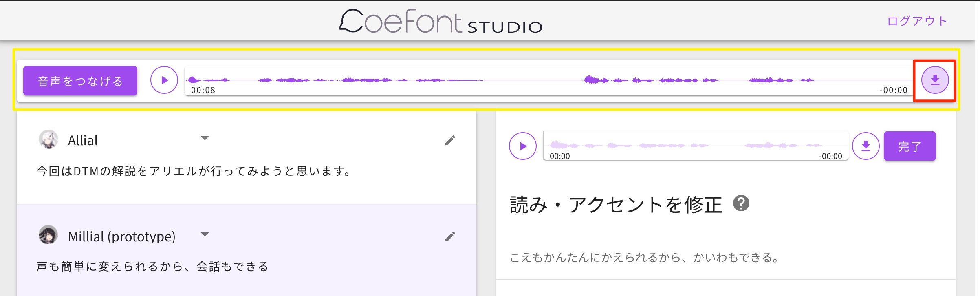
Task: Click the Allial voice name label
Action: point(83,140)
